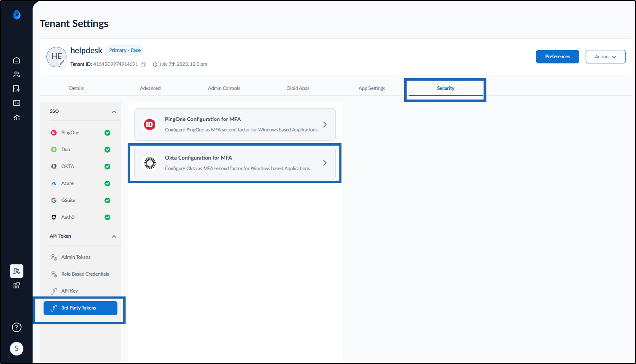Click the green check beside PingOne
636x364 pixels.
coord(107,133)
